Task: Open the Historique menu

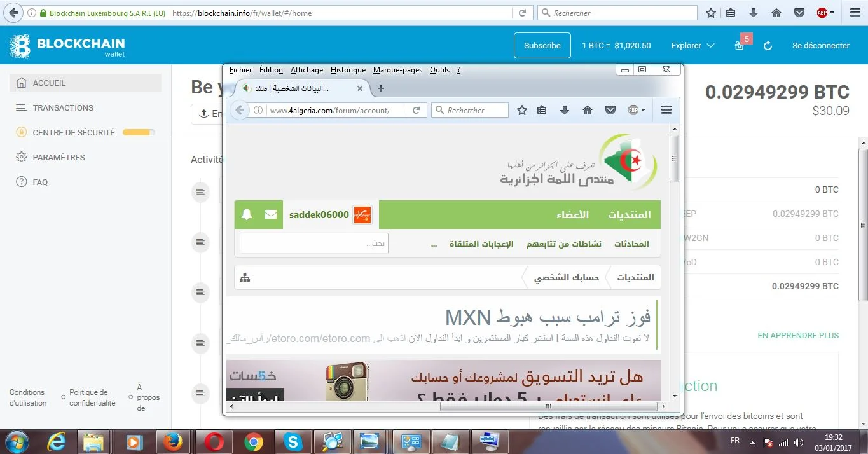Action: click(348, 70)
